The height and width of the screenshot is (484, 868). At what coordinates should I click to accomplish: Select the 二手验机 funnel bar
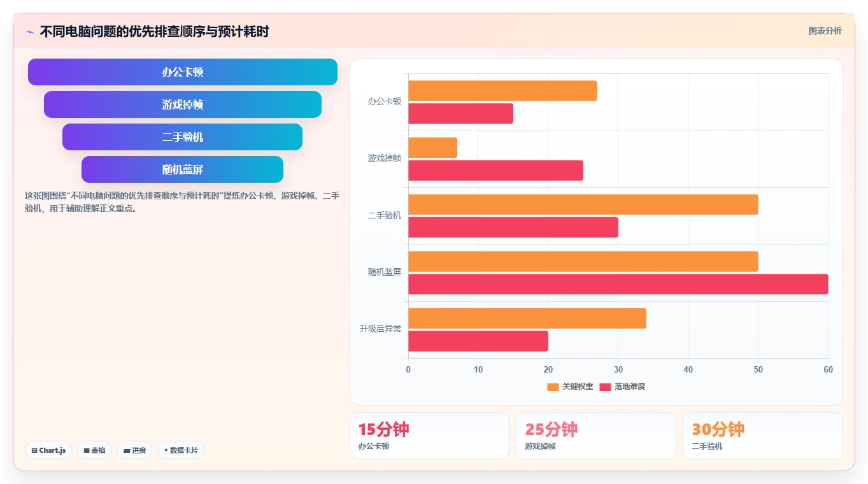[183, 137]
